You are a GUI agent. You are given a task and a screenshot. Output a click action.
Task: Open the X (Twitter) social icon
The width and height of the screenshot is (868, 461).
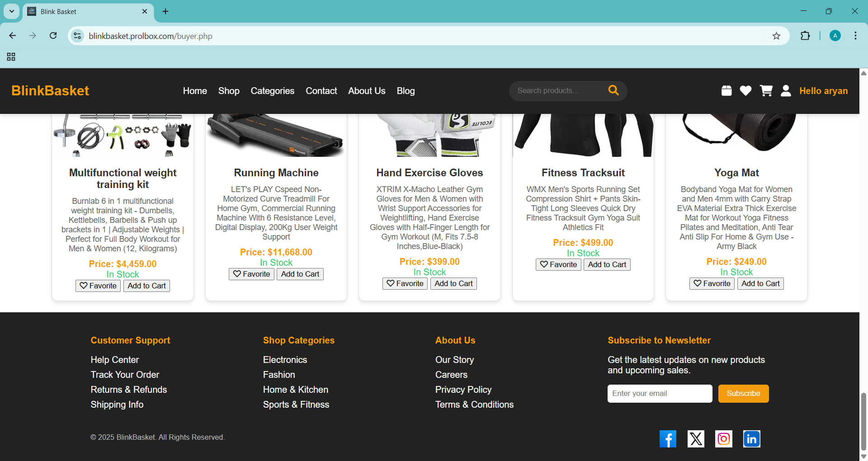pyautogui.click(x=696, y=439)
